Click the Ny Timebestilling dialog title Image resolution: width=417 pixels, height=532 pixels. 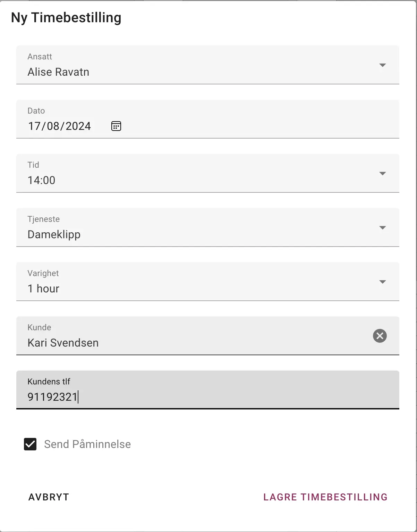coord(66,18)
